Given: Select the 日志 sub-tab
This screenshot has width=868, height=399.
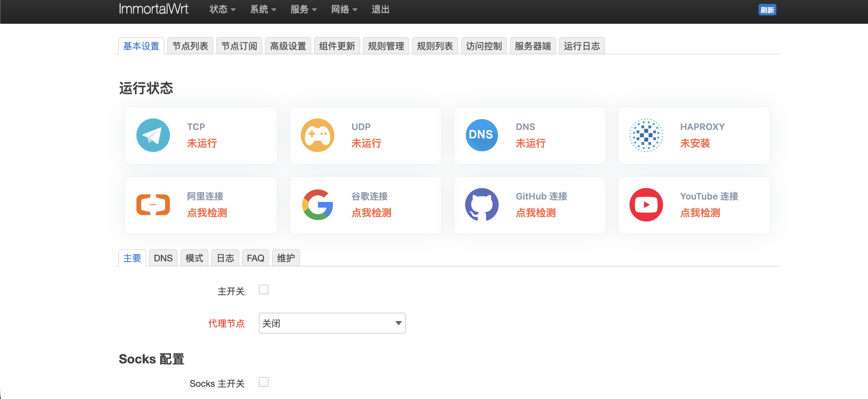Looking at the screenshot, I should pyautogui.click(x=225, y=258).
